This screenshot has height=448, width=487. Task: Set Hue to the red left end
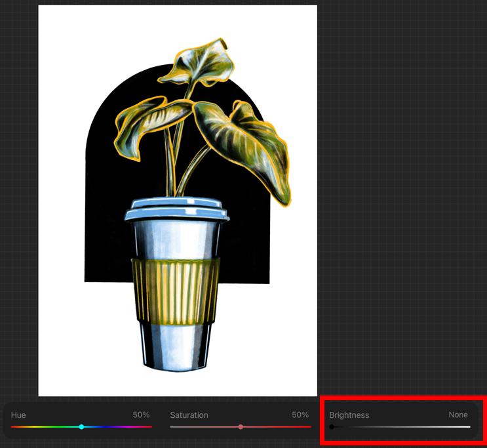click(x=12, y=427)
